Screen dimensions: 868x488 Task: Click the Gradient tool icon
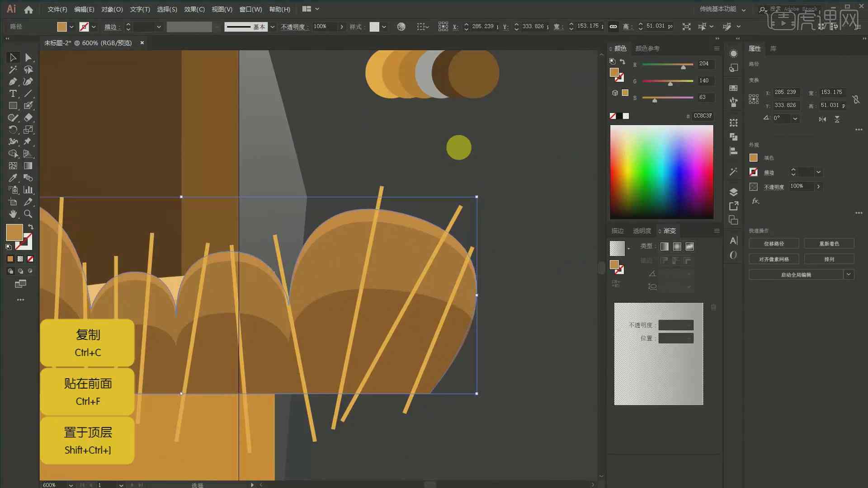[28, 165]
